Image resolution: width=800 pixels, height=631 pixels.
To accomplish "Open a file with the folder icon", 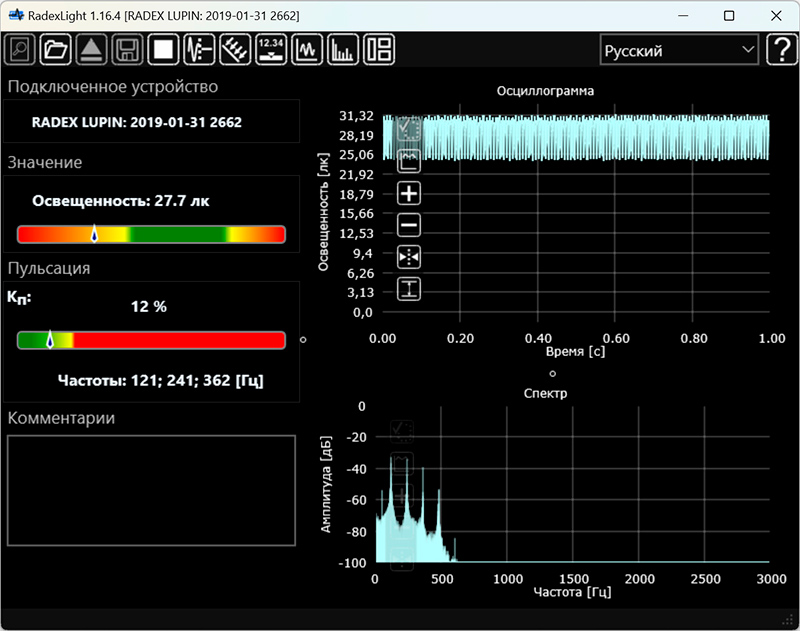I will (56, 49).
